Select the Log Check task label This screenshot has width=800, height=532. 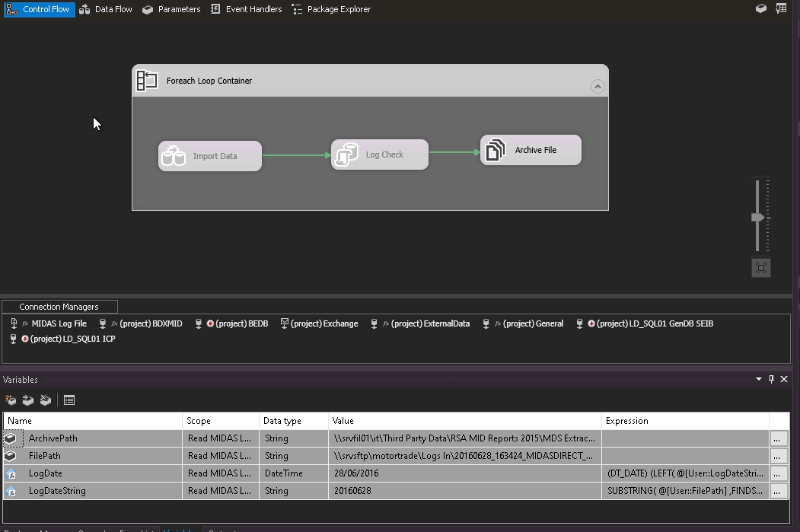384,155
